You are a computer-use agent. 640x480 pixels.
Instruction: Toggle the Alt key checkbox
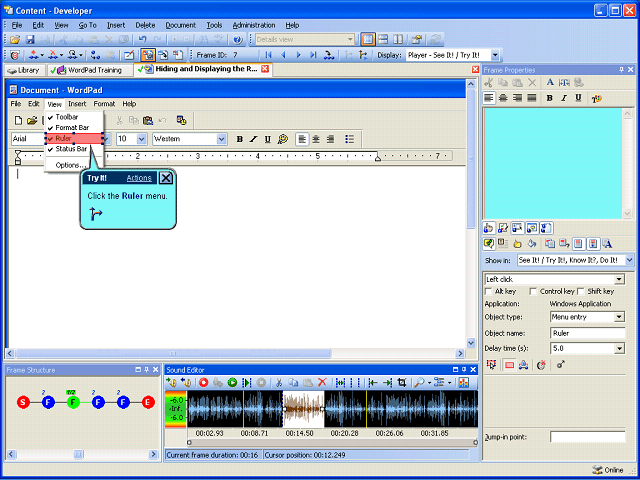488,291
